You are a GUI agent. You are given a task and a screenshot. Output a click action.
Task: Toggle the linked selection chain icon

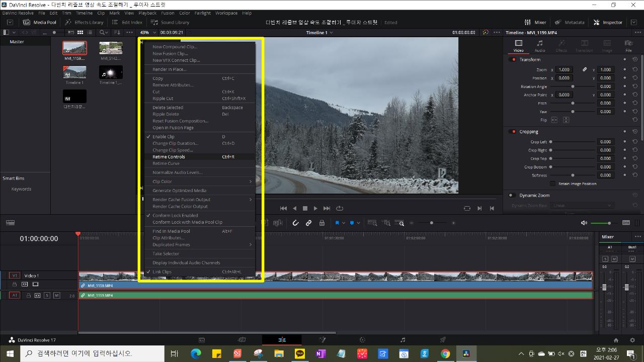[308, 223]
